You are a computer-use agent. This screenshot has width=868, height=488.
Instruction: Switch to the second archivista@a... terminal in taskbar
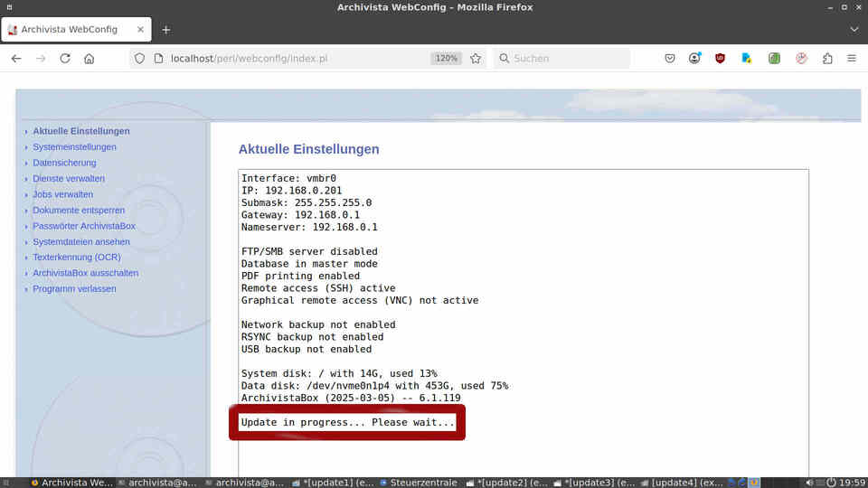(x=244, y=483)
